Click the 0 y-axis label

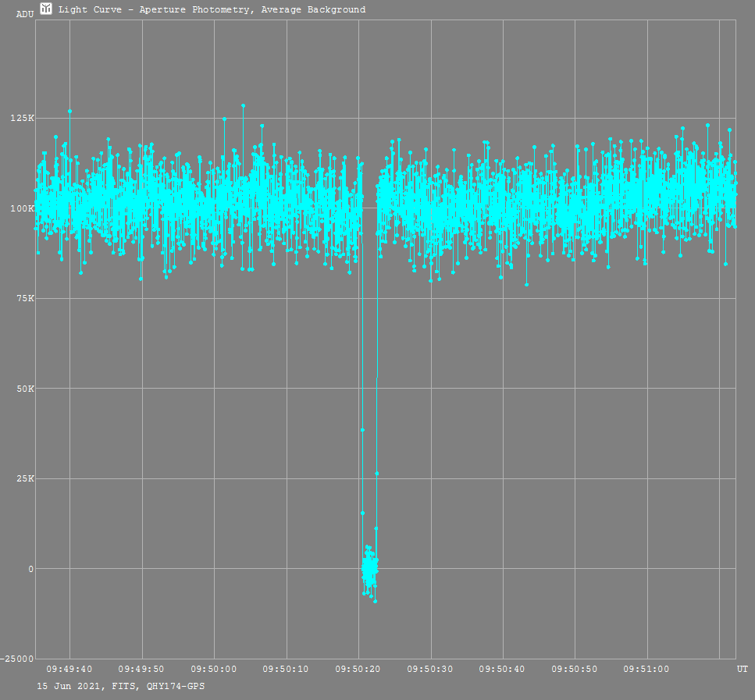coord(31,569)
